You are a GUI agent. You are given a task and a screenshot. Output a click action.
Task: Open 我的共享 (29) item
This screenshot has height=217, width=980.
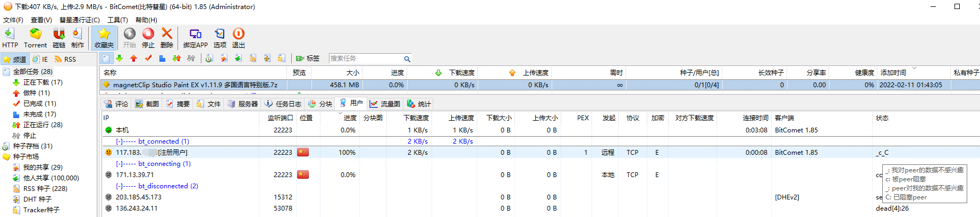pyautogui.click(x=43, y=167)
